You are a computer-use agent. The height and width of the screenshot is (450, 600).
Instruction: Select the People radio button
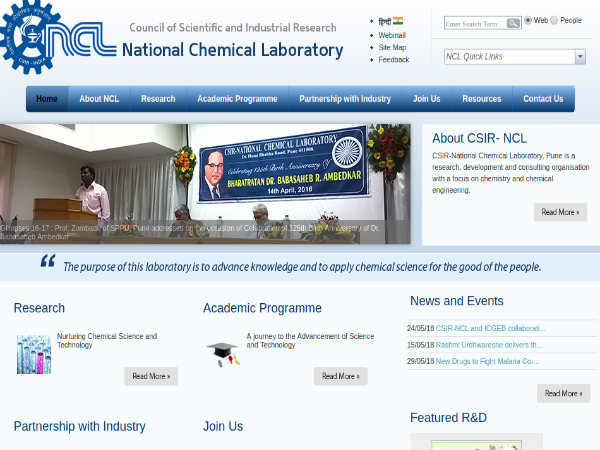(554, 21)
